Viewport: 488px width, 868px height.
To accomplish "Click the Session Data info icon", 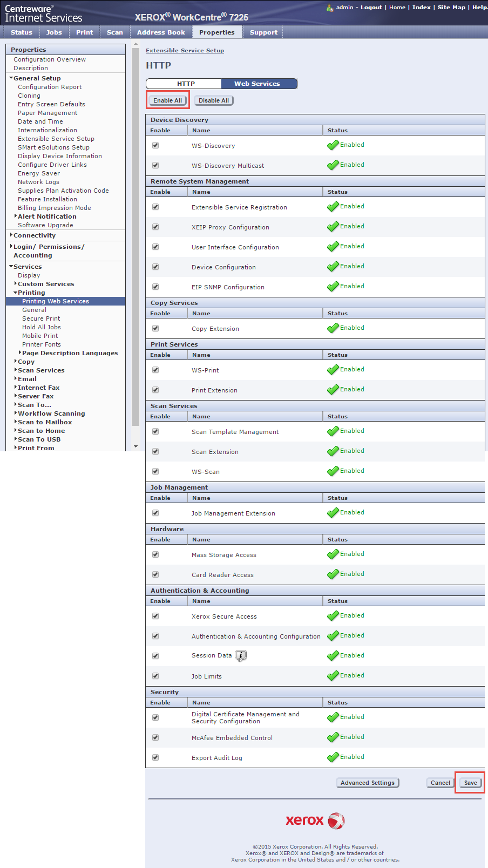I will pos(241,655).
